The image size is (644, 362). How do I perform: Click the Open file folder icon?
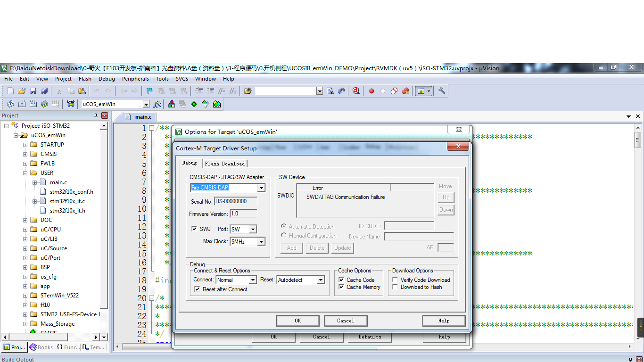point(22,91)
